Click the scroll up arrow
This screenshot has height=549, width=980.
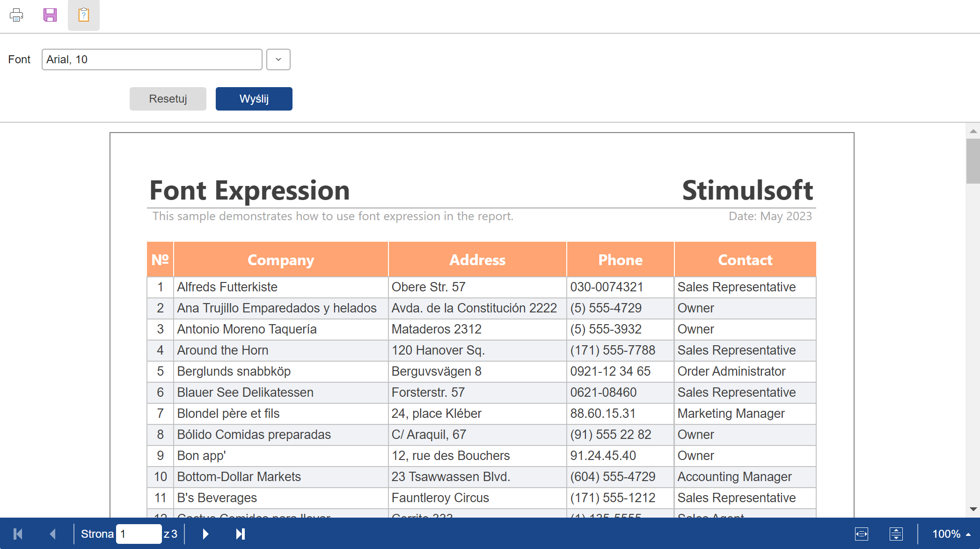coord(973,131)
